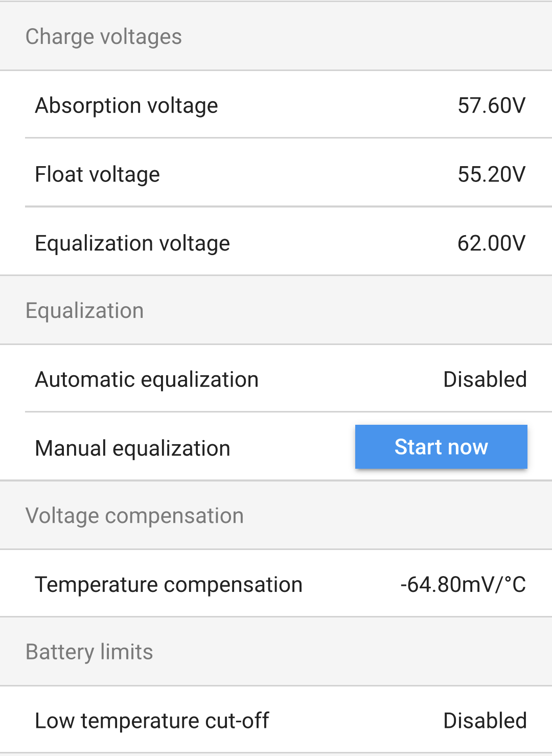
Task: Toggle Automatic equalization Disabled value
Action: pos(485,380)
